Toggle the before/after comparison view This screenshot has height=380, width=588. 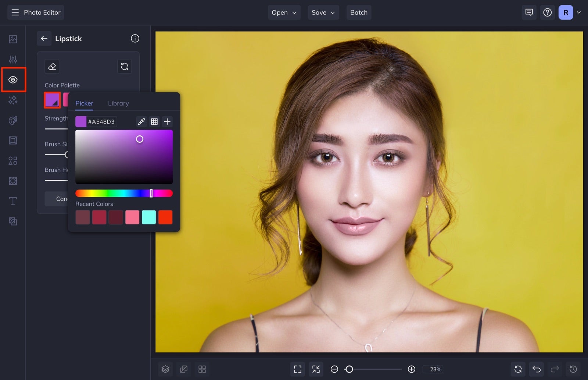pos(184,369)
